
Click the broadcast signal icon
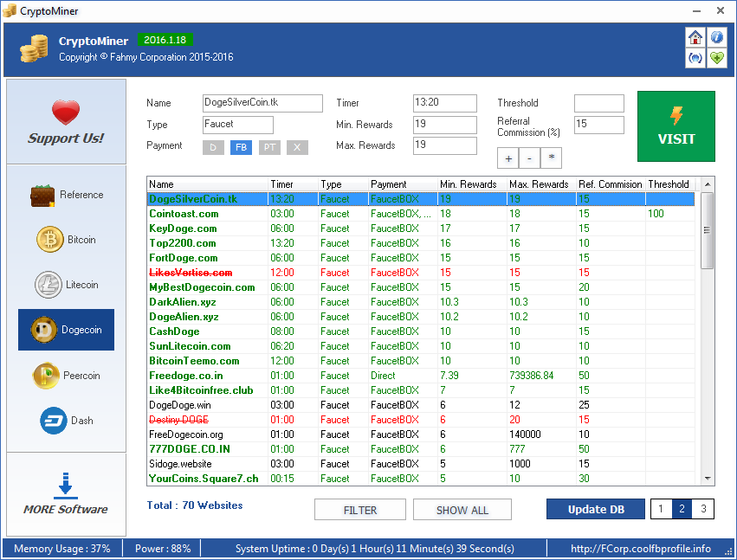695,58
